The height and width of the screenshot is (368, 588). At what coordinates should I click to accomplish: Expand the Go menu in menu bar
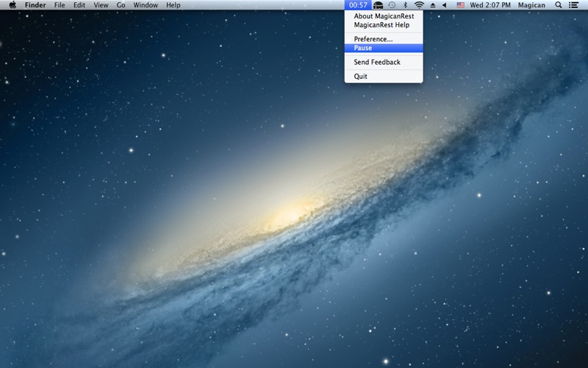pyautogui.click(x=121, y=5)
